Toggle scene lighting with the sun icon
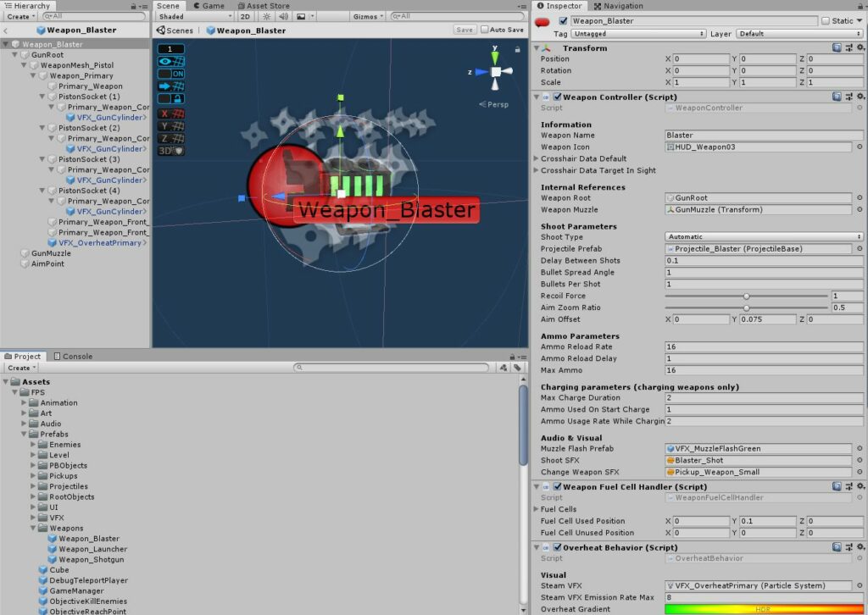Screen dimensions: 868x615 coord(266,16)
